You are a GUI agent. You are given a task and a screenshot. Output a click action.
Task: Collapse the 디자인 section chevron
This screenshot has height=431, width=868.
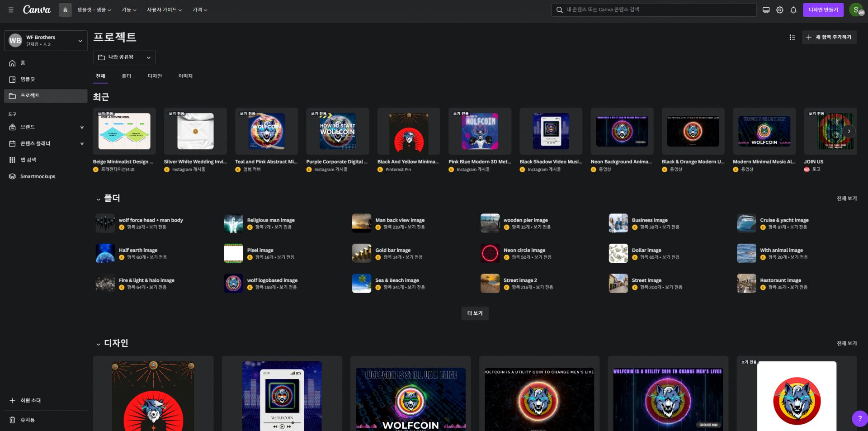pyautogui.click(x=98, y=344)
